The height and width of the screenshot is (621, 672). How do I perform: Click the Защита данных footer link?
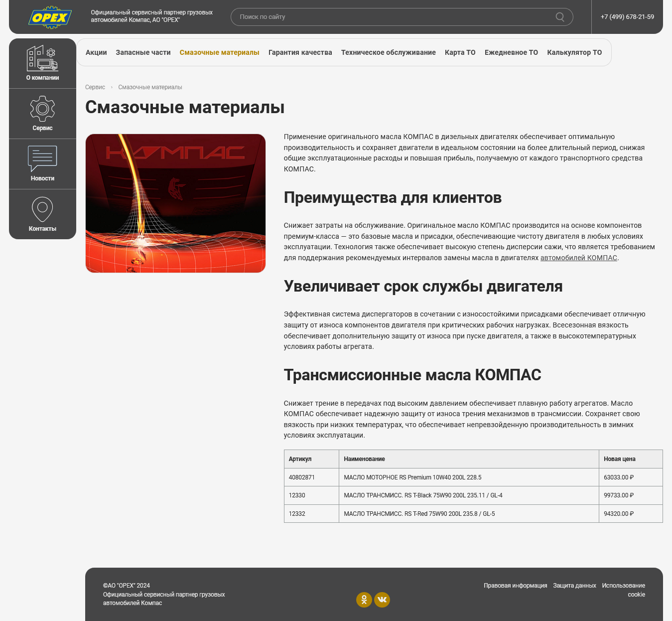573,586
